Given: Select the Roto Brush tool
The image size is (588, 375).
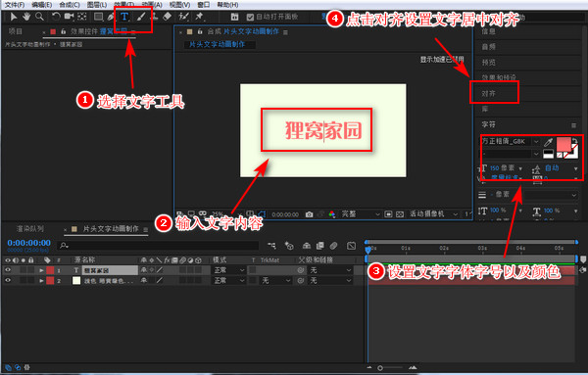Looking at the screenshot, I should click(x=183, y=17).
